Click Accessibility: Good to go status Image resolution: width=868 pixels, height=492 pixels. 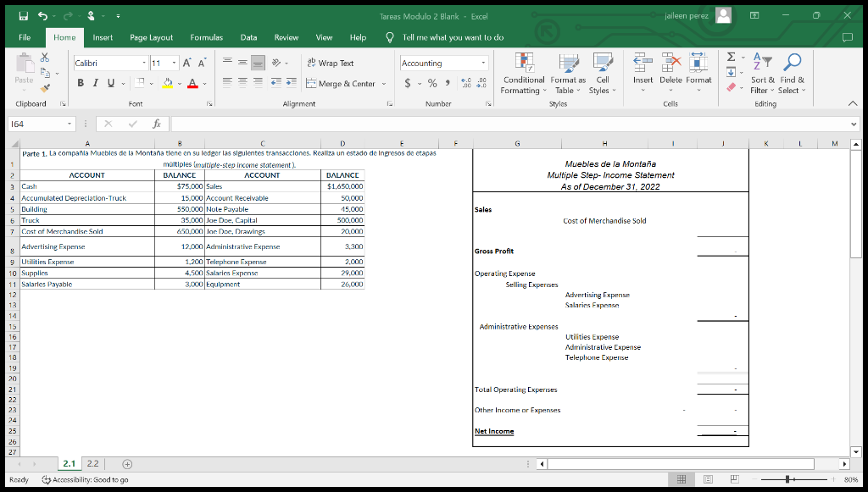click(85, 479)
